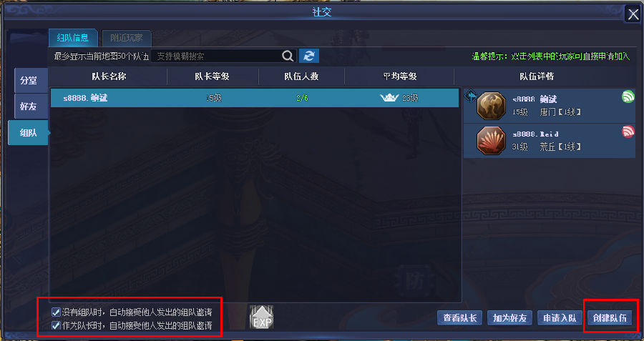Click the EXP arrow icon at bottom
Viewport: 644px width, 341px height.
tap(262, 317)
